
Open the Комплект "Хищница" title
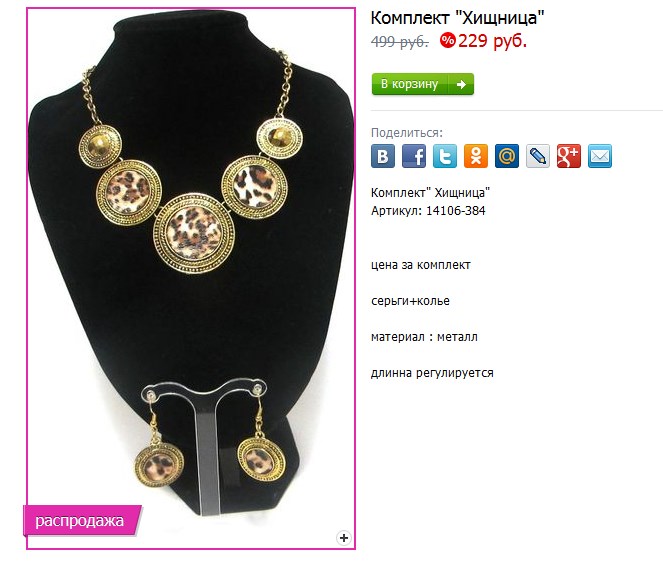tap(457, 18)
